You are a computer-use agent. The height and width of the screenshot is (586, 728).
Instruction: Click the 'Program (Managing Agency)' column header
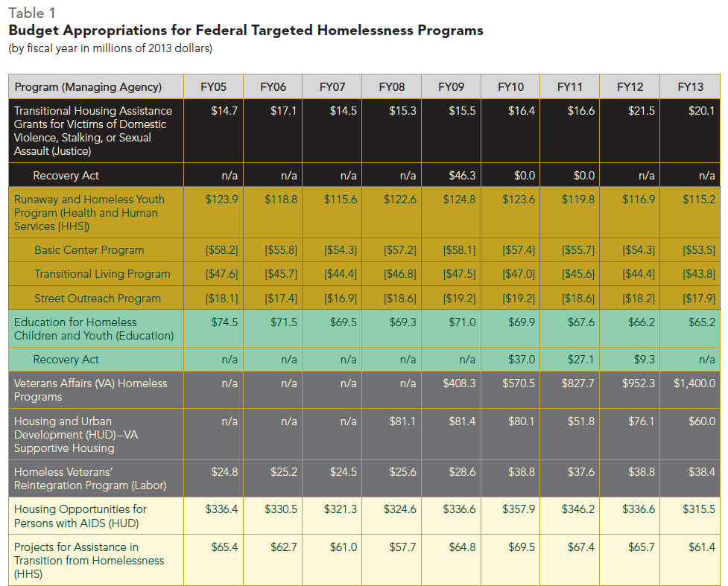tap(88, 87)
